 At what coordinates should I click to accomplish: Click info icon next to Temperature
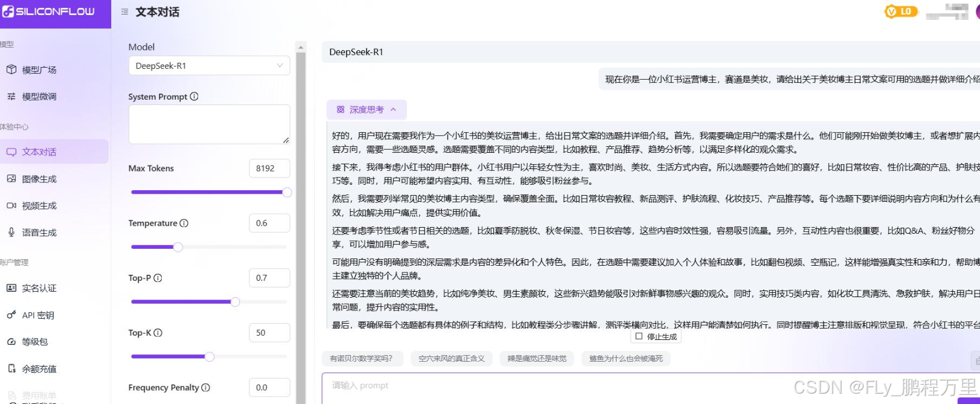tap(184, 223)
